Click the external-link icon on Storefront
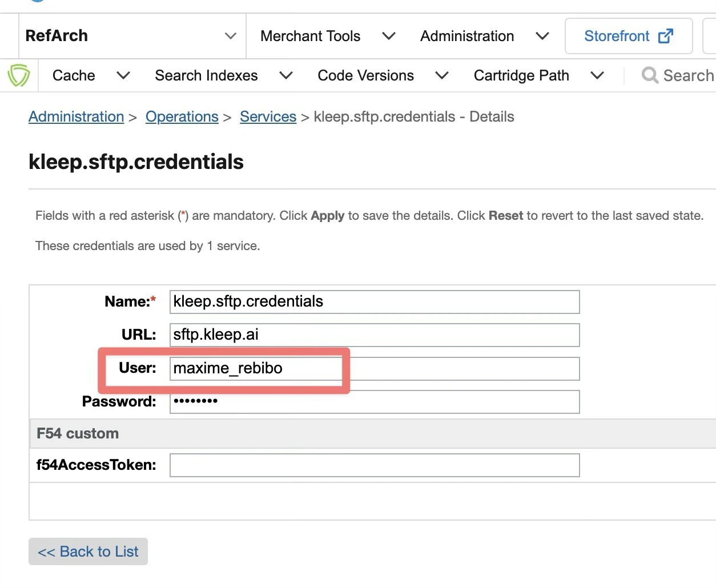 [x=666, y=36]
